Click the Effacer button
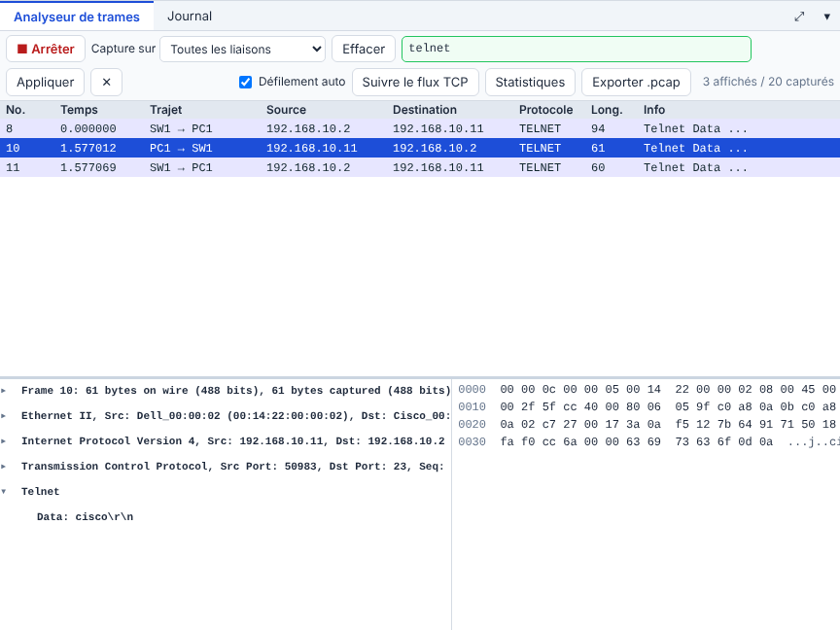This screenshot has height=630, width=840. (x=364, y=50)
